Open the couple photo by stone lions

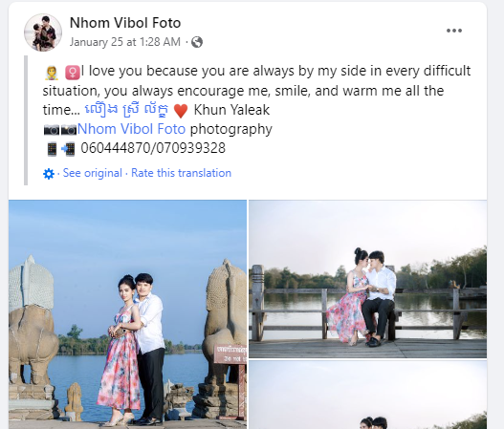pyautogui.click(x=127, y=314)
